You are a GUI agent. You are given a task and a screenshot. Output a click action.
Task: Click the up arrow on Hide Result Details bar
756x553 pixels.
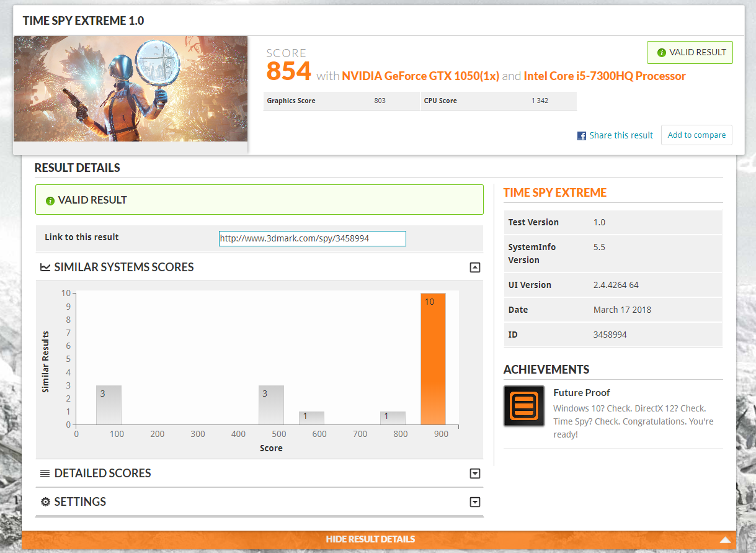tap(725, 539)
